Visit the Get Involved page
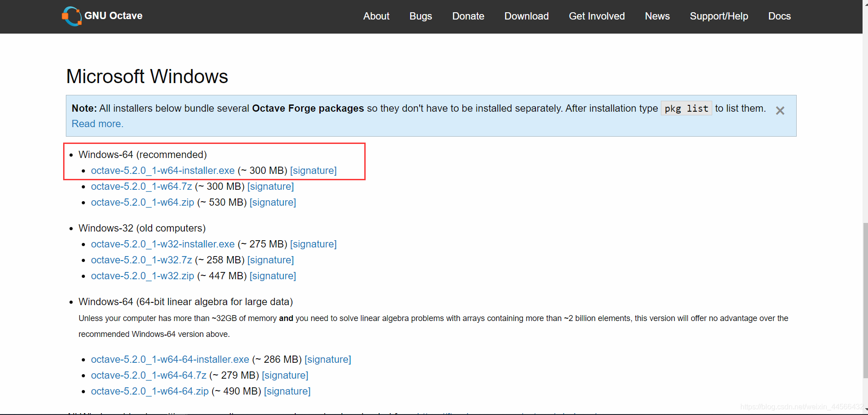This screenshot has width=868, height=415. pos(596,16)
